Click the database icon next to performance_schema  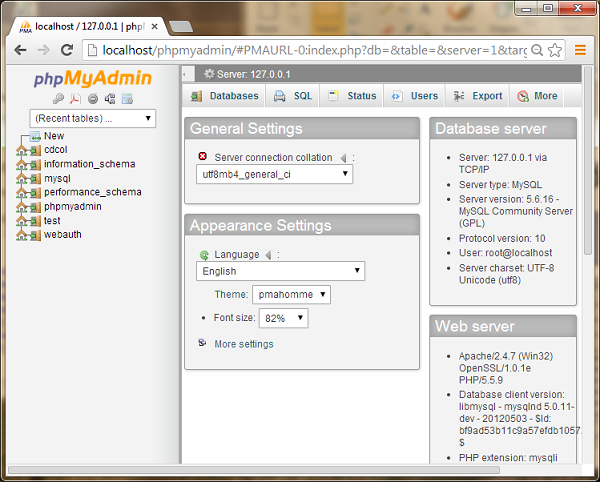[35, 193]
